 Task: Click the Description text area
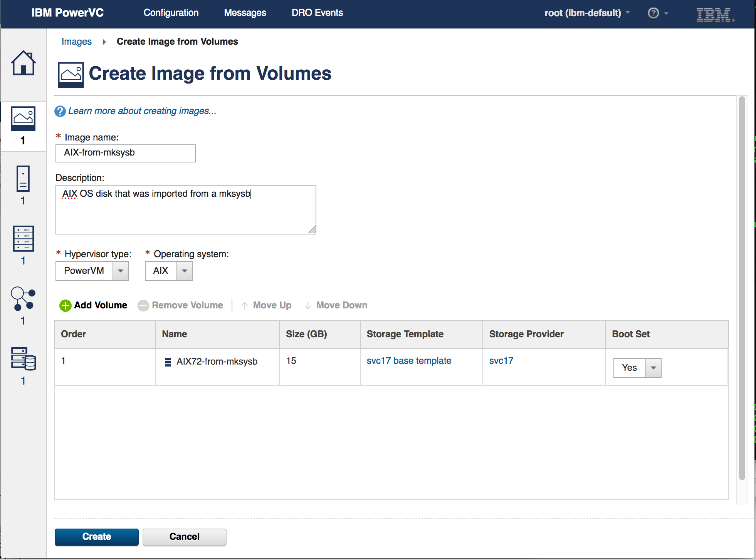[x=186, y=209]
